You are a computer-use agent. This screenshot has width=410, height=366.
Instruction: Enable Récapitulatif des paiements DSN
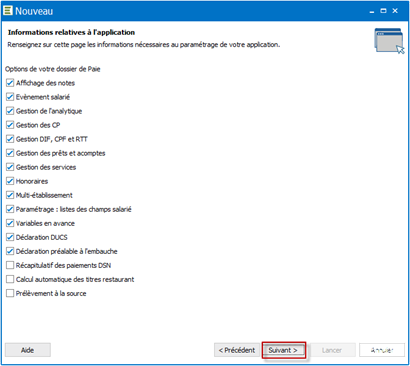10,265
